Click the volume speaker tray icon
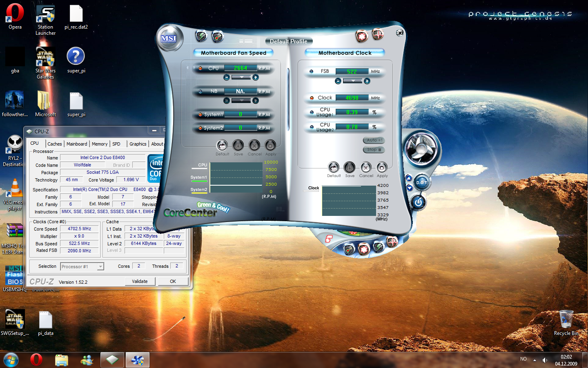Screen dimensions: 588x368 pyautogui.click(x=545, y=360)
